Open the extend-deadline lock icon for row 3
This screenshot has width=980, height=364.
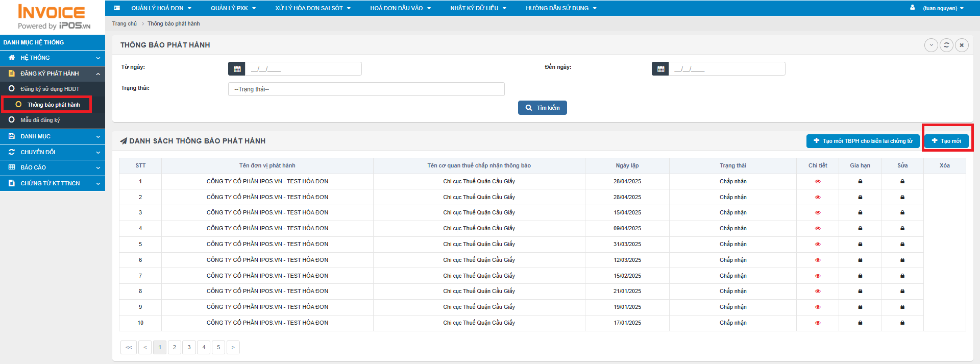pyautogui.click(x=860, y=212)
